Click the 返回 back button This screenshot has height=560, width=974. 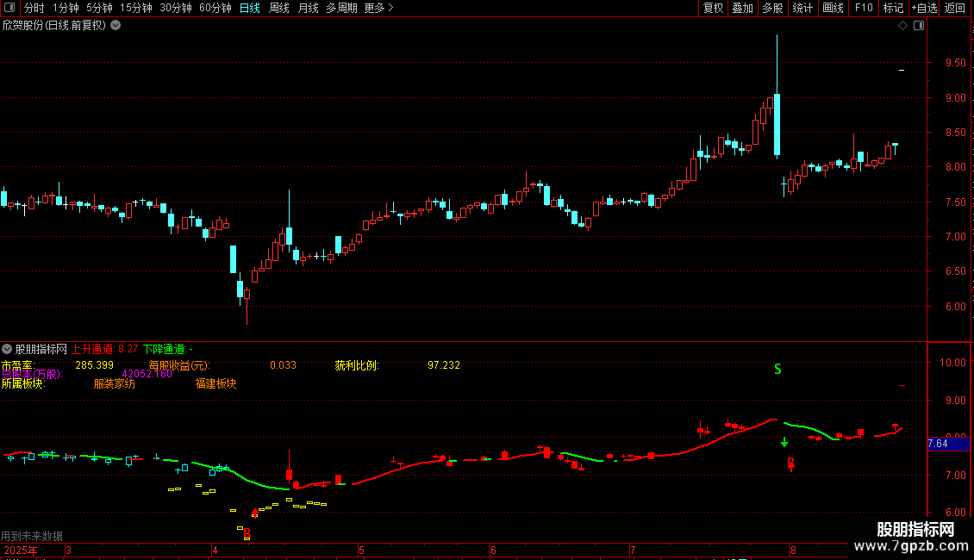[x=955, y=8]
